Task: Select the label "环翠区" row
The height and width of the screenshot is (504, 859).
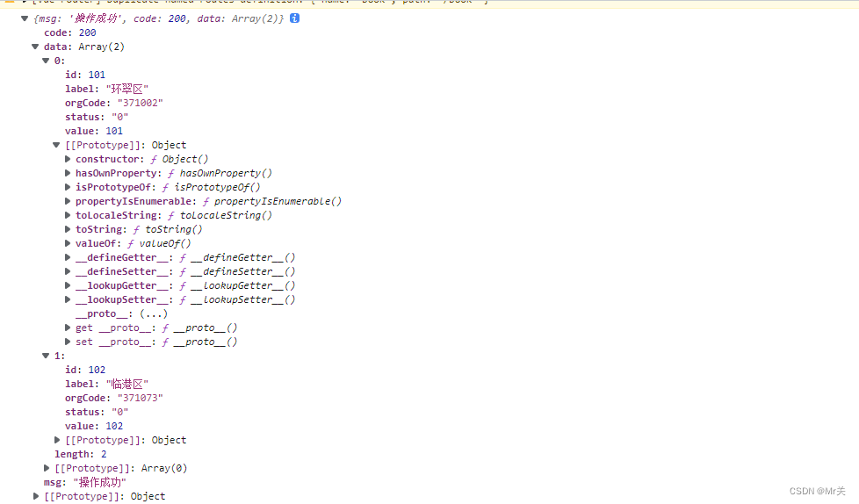Action: coord(107,89)
